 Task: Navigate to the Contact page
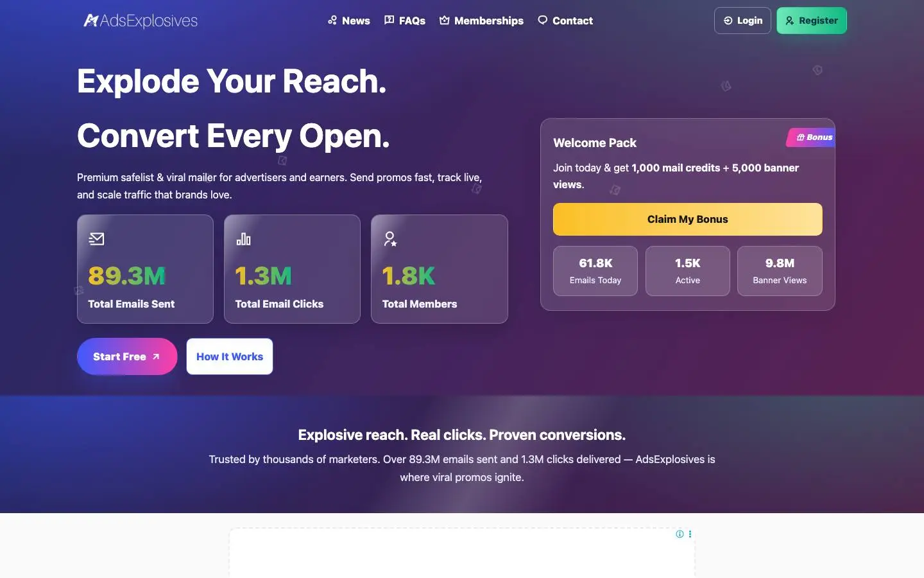(565, 21)
